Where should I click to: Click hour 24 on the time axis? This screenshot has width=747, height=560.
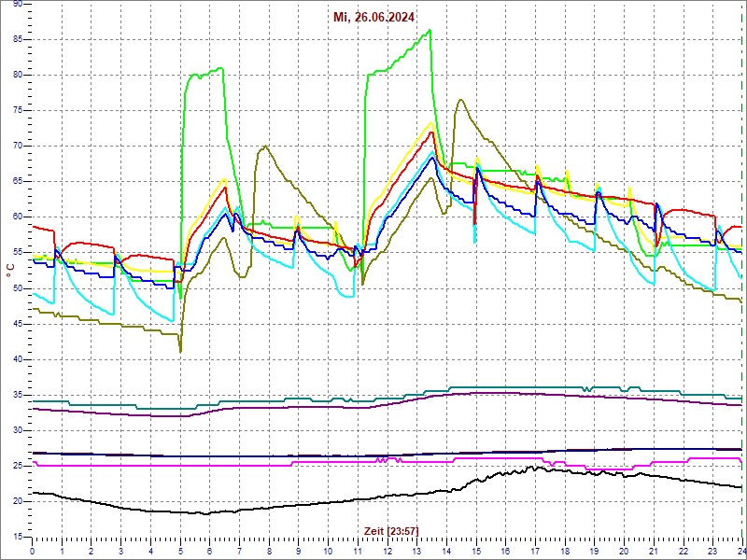point(741,550)
